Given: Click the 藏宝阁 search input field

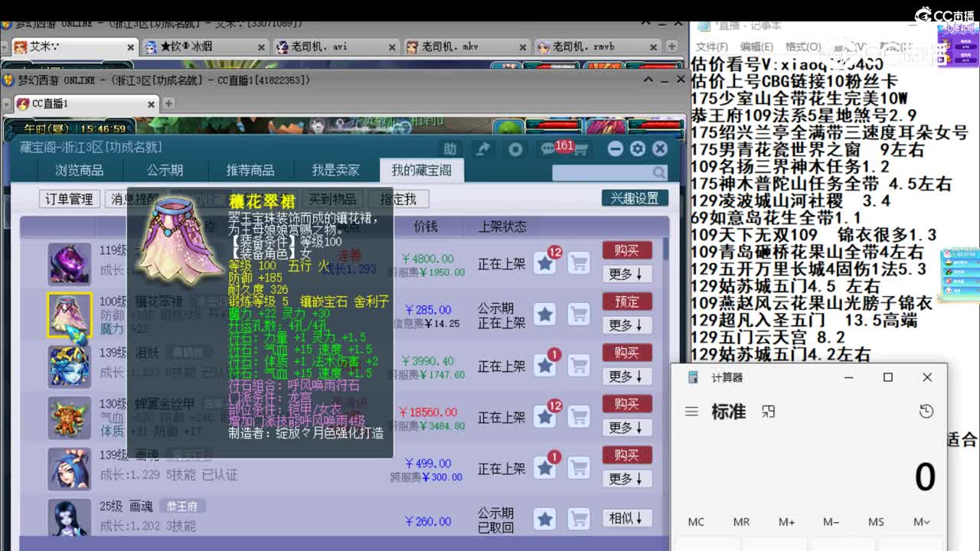Looking at the screenshot, I should pyautogui.click(x=601, y=173).
